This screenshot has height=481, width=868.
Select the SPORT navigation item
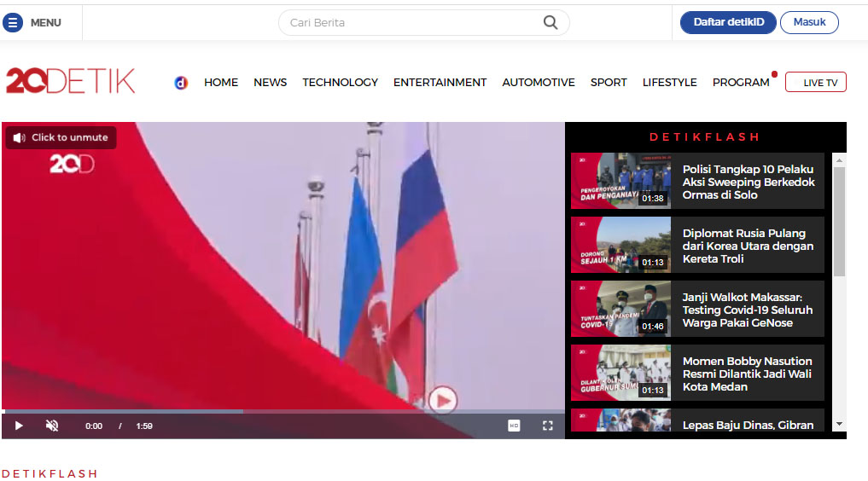[x=609, y=83]
